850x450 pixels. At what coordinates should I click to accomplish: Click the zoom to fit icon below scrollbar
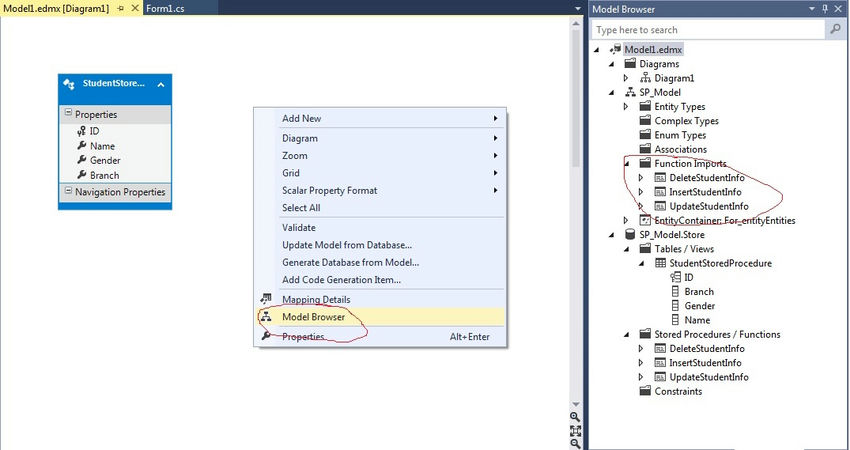click(575, 430)
